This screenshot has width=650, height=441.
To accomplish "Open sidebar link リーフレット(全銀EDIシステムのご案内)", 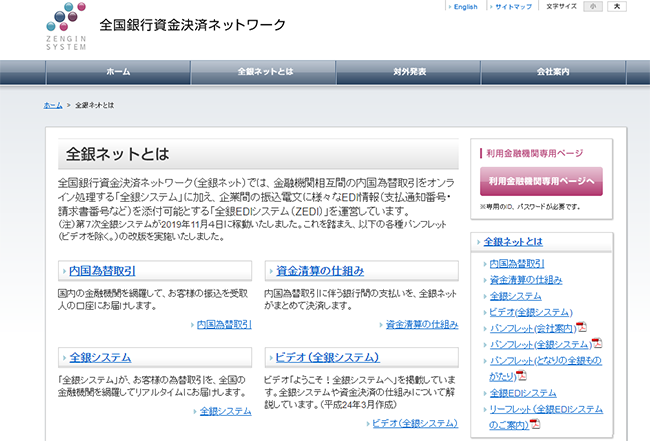I will (546, 409).
